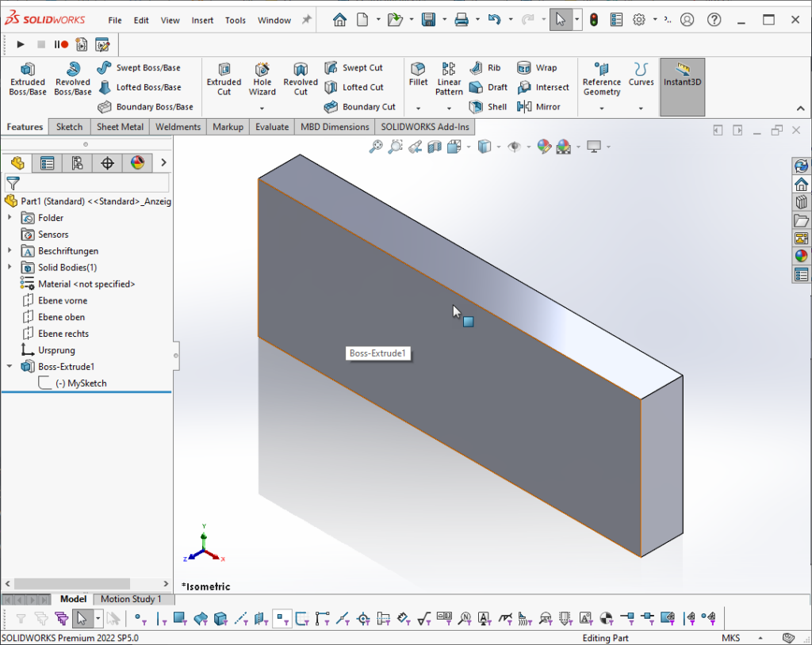Open the Tools menu
The height and width of the screenshot is (645, 812).
[x=235, y=20]
